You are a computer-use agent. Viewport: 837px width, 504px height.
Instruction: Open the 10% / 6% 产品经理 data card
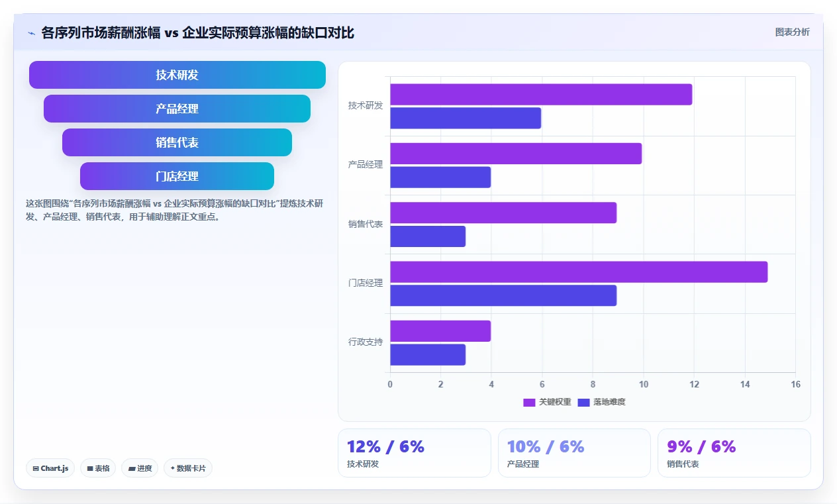tap(574, 453)
